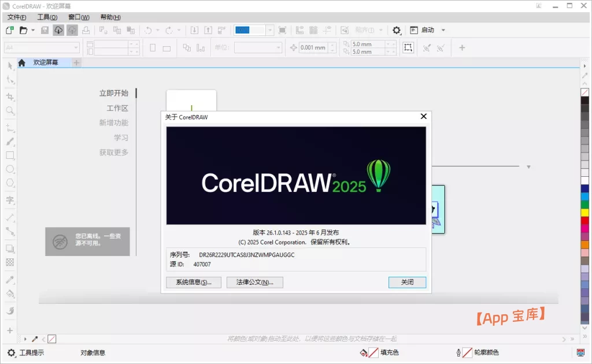Screen dimensions: 592x364
Task: Click the 0.001 mm nudge distance field
Action: [313, 48]
